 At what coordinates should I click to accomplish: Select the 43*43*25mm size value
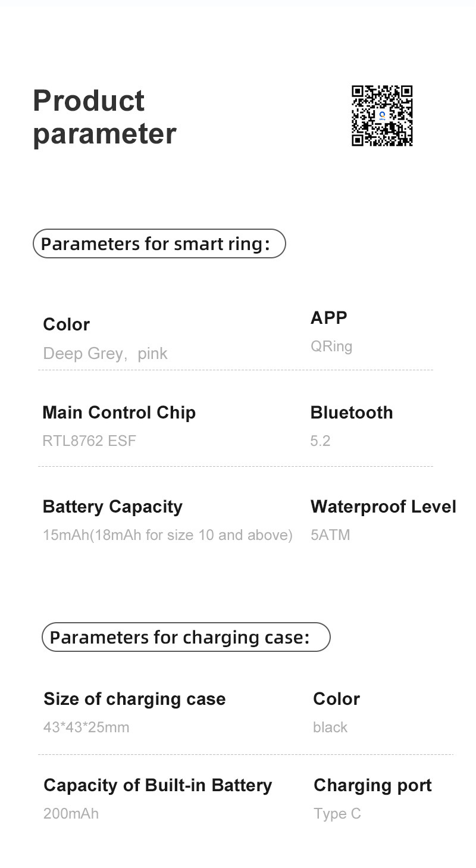(x=86, y=728)
